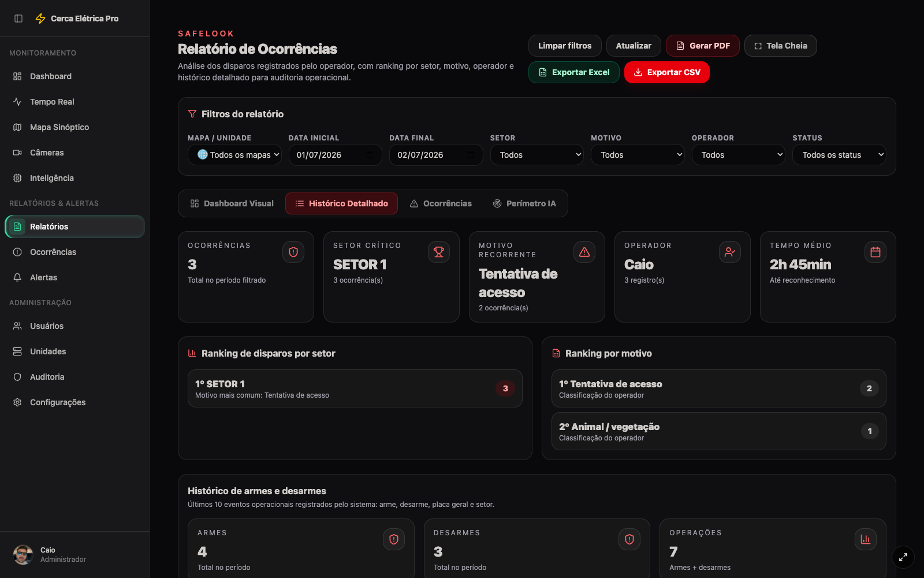Open Inteligência in the sidebar
The width and height of the screenshot is (924, 578).
[x=74, y=178]
